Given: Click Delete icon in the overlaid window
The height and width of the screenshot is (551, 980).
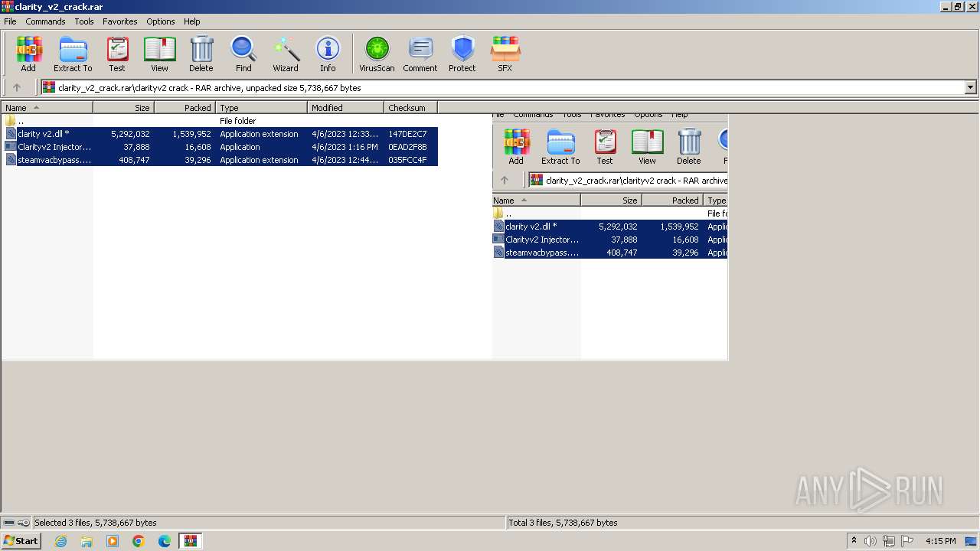Looking at the screenshot, I should (x=689, y=146).
